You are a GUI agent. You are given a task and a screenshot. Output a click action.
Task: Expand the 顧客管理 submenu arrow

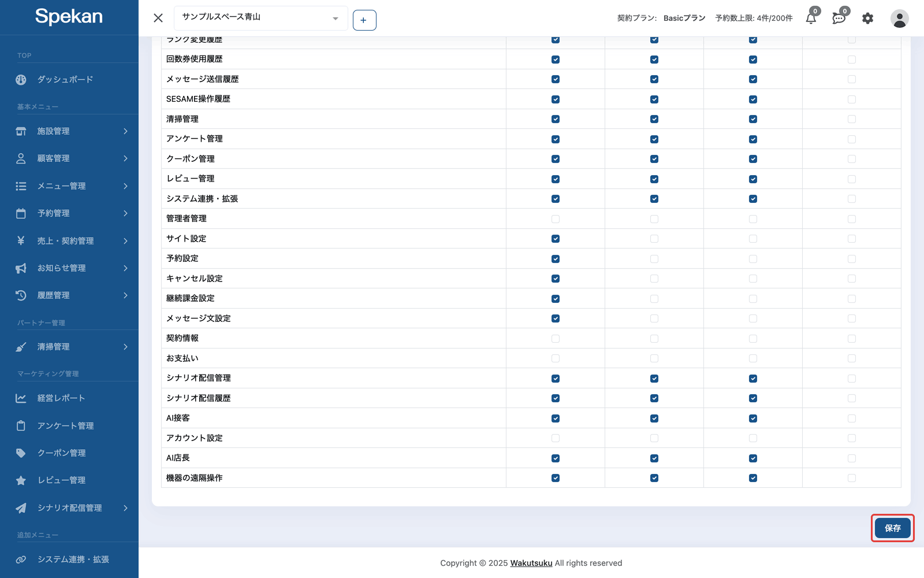(125, 158)
